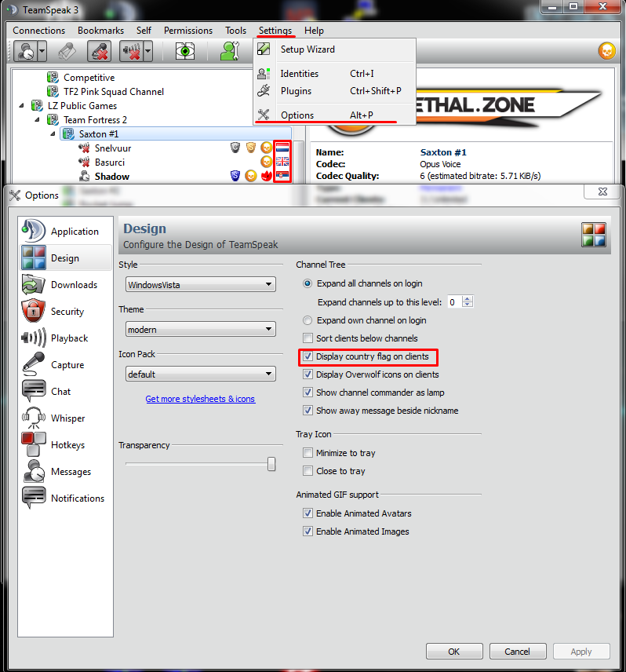Select Expand own channel on login
Screen dimensions: 626x672
point(308,320)
